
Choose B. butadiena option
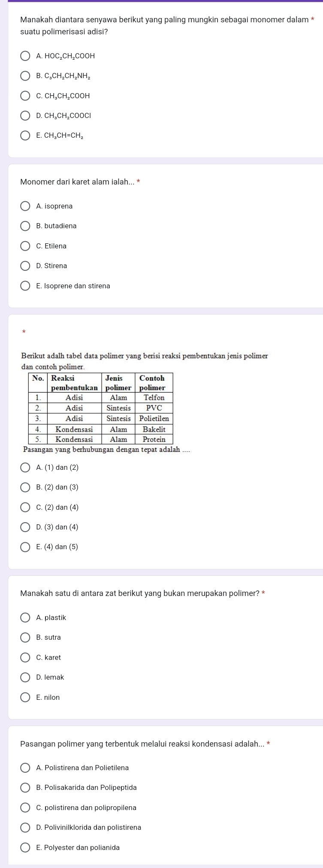pyautogui.click(x=26, y=226)
